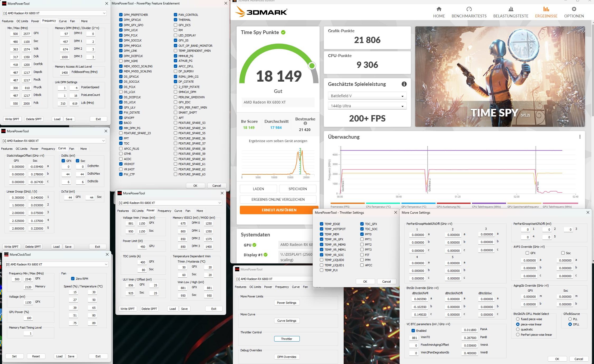Open the MoreClockTool GPU selection dropdown

pyautogui.click(x=57, y=264)
